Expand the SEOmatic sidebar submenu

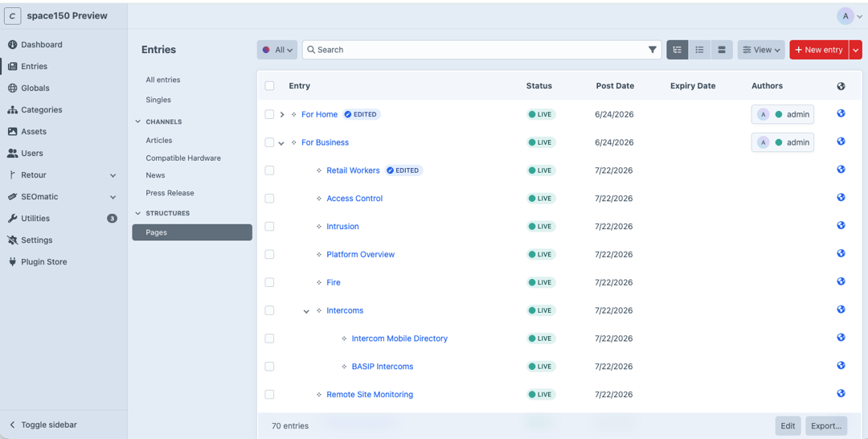[x=113, y=197]
